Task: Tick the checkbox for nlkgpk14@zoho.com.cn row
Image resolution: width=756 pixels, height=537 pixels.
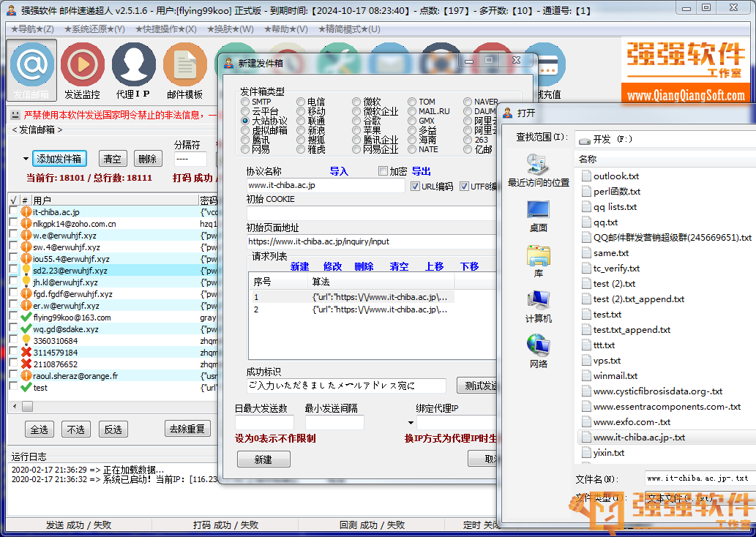Action: point(13,223)
